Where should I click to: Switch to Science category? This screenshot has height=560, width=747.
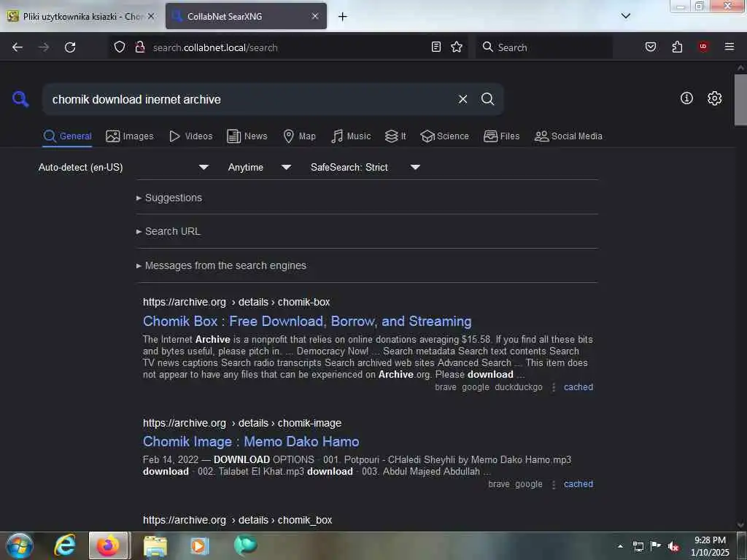(444, 136)
